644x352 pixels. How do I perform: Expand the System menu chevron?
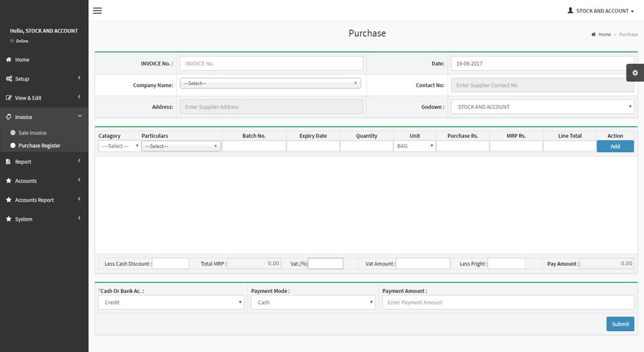click(x=79, y=218)
